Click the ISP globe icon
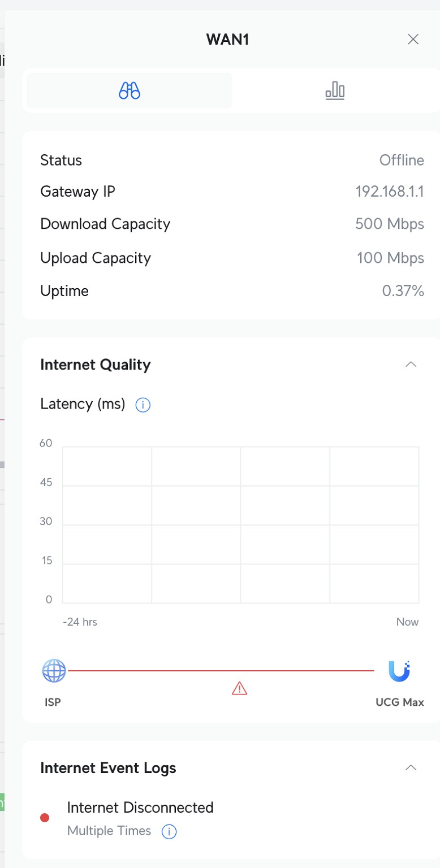 [54, 671]
